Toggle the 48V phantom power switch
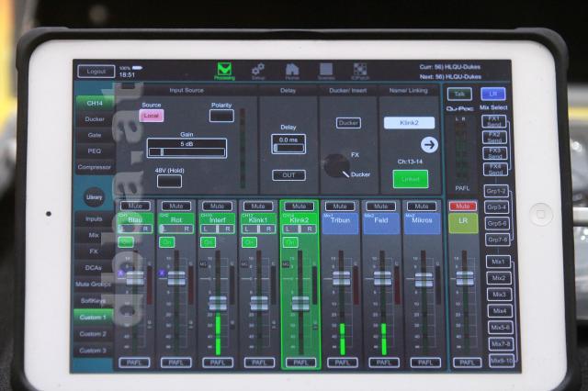588x391 pixels. pyautogui.click(x=170, y=181)
